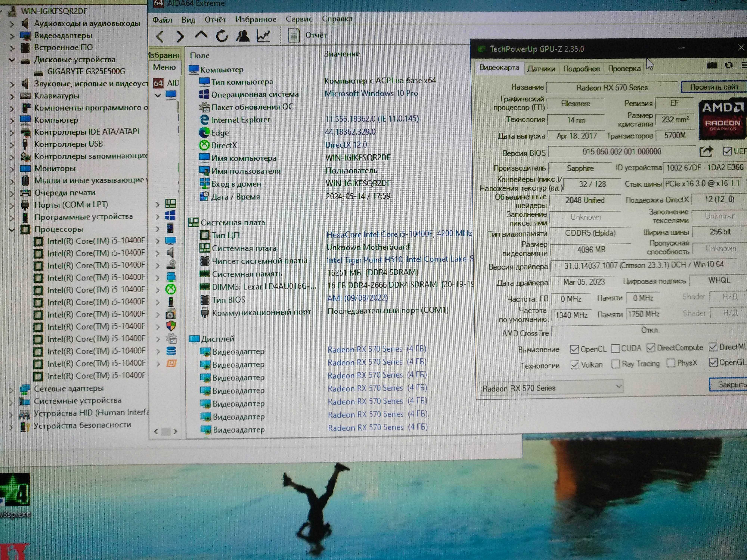
Task: Toggle the OpenGL checkbox
Action: tap(713, 363)
